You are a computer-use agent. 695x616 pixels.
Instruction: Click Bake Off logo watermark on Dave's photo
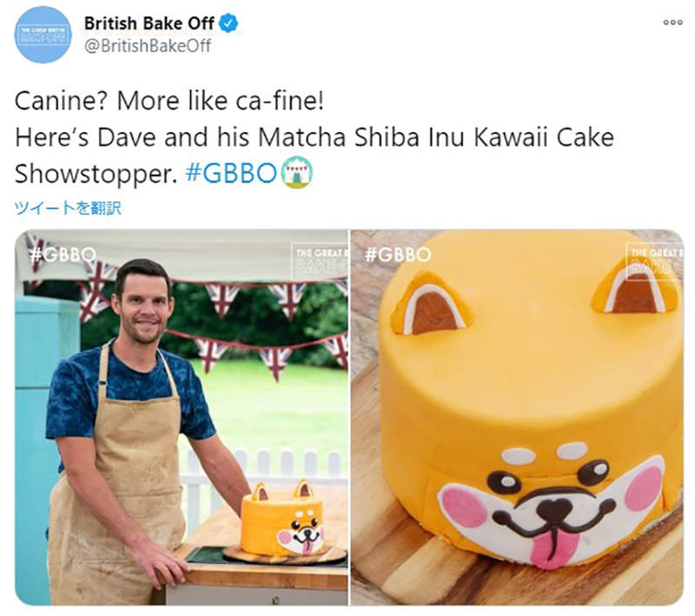click(x=320, y=260)
